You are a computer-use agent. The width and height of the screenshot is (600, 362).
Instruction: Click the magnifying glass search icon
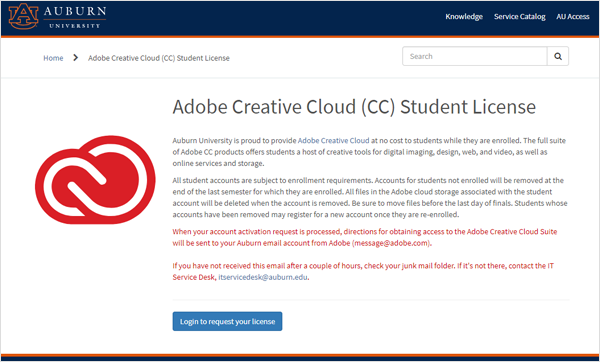[558, 56]
